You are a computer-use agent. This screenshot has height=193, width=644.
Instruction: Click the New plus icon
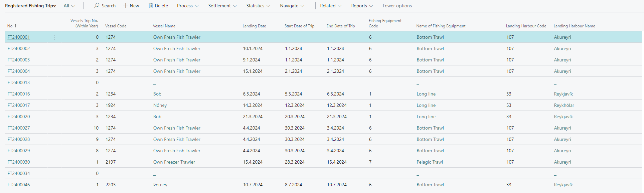[x=126, y=6]
